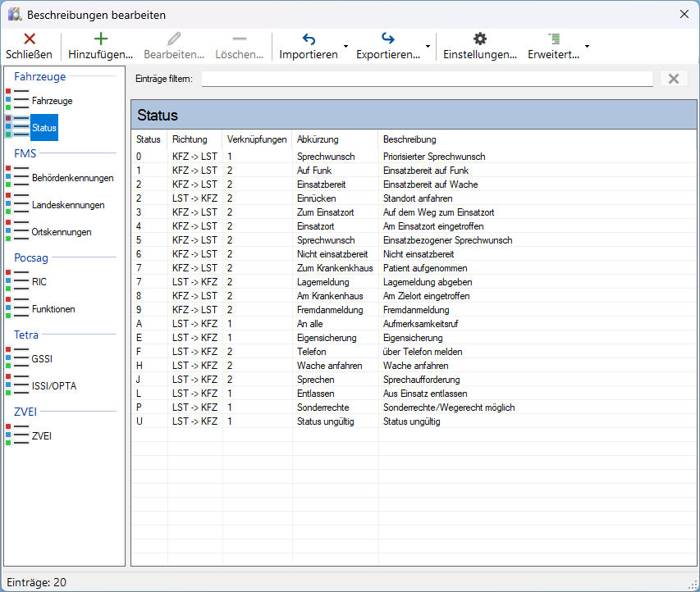Select the 'Patient aufgenommen' row
Viewport: 700px width, 592px height.
click(414, 268)
